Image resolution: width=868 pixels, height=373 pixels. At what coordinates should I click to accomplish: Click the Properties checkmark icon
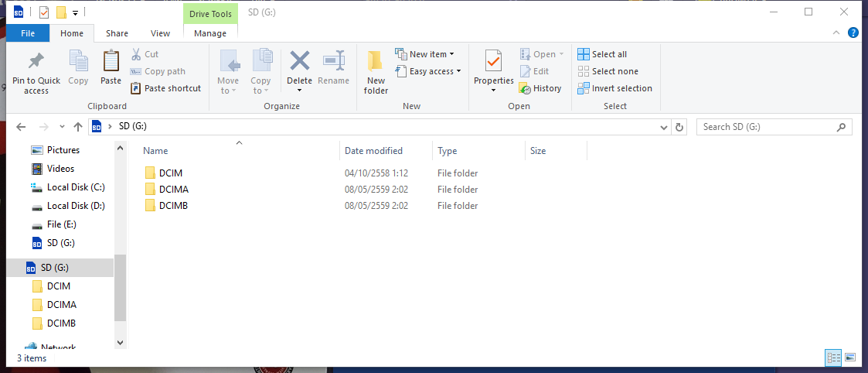click(x=493, y=60)
